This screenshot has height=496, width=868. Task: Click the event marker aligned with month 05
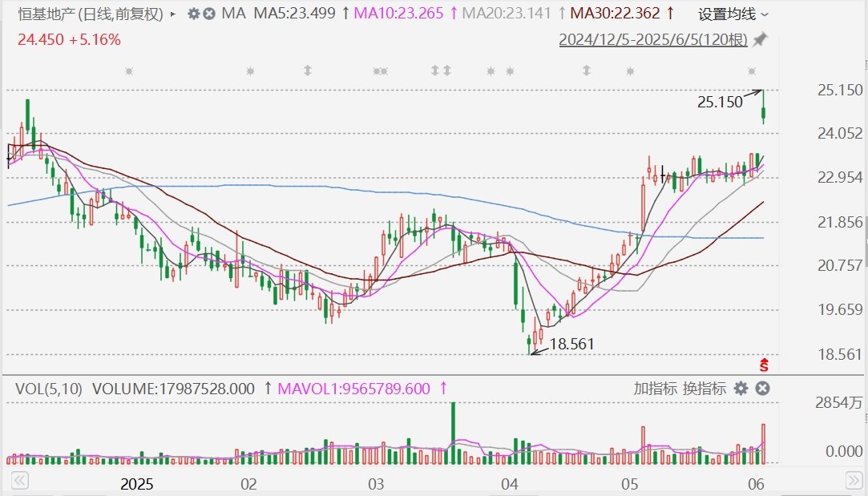point(630,71)
